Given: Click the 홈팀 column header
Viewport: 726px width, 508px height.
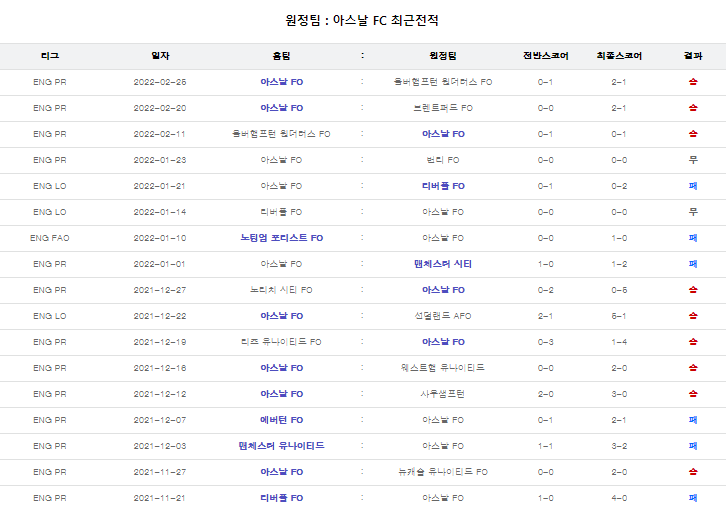Looking at the screenshot, I should (281, 56).
